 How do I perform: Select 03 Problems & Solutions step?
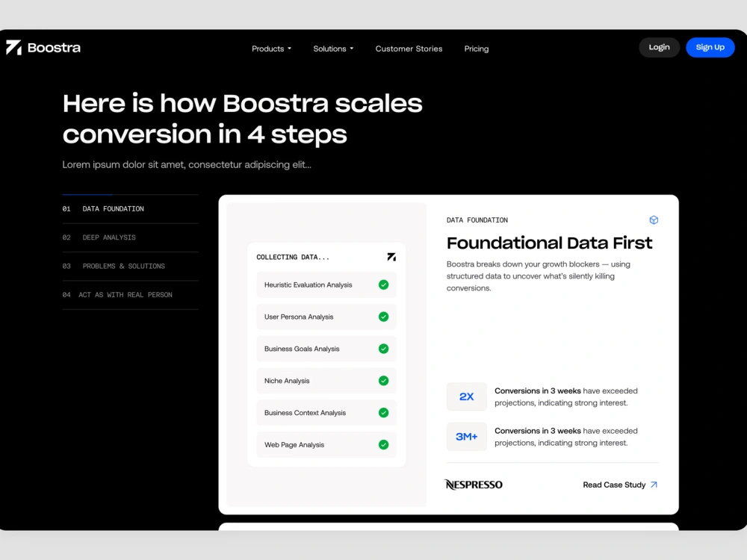pos(130,267)
